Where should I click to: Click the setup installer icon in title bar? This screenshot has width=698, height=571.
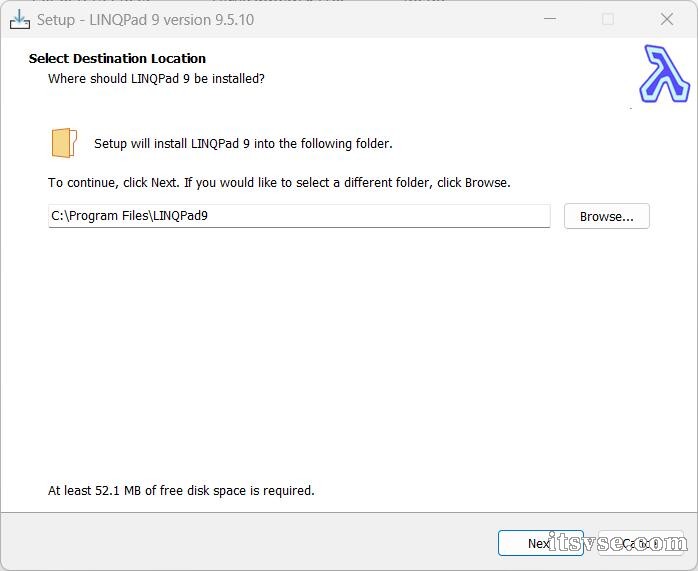pos(19,19)
